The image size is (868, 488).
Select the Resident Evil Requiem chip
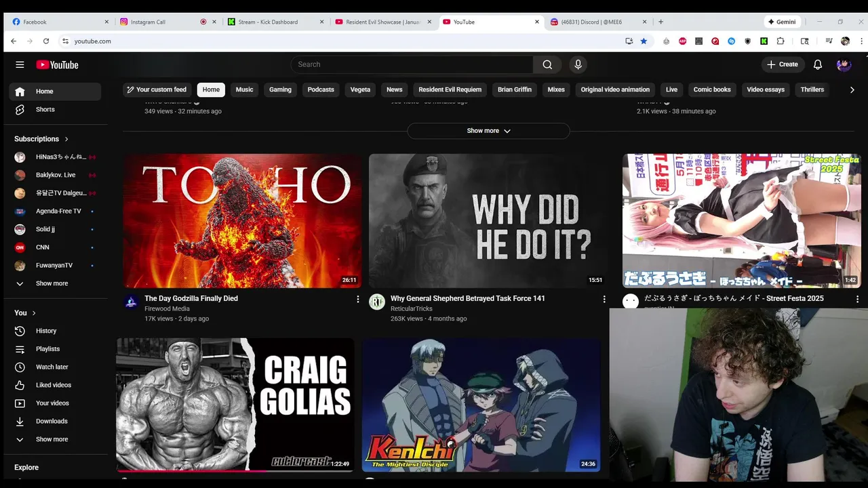click(450, 89)
